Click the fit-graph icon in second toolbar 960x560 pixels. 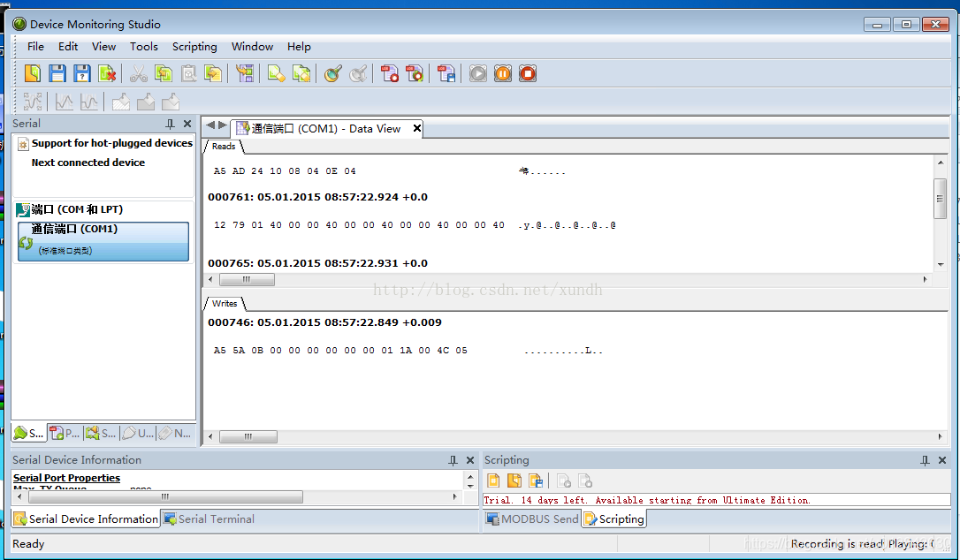tap(33, 102)
